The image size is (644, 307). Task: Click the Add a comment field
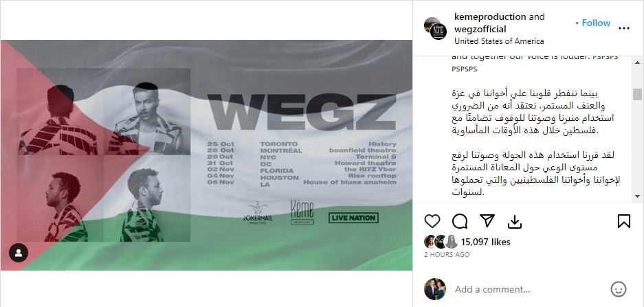[x=530, y=289]
